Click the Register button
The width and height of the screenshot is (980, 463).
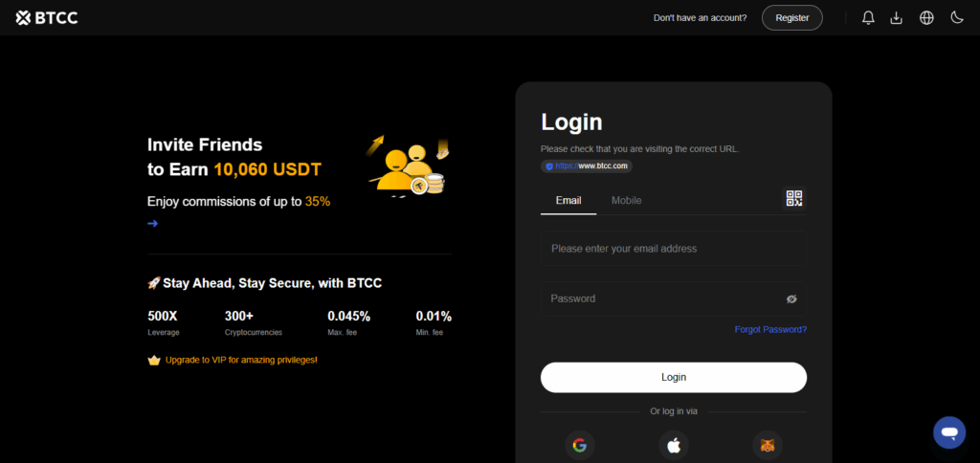[x=791, y=17]
